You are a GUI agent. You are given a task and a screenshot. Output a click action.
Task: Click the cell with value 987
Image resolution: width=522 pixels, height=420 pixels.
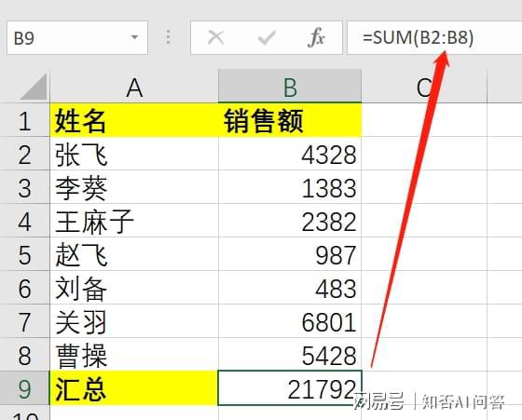(290, 254)
